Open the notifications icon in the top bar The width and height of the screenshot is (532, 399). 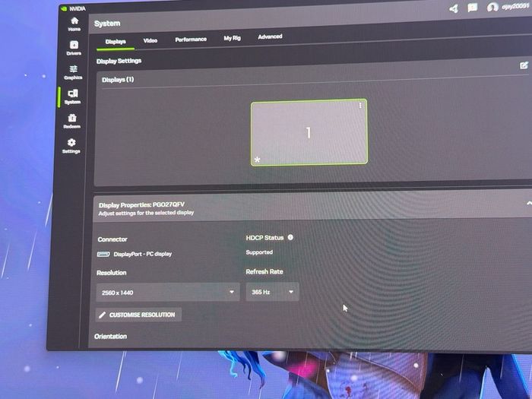point(472,8)
